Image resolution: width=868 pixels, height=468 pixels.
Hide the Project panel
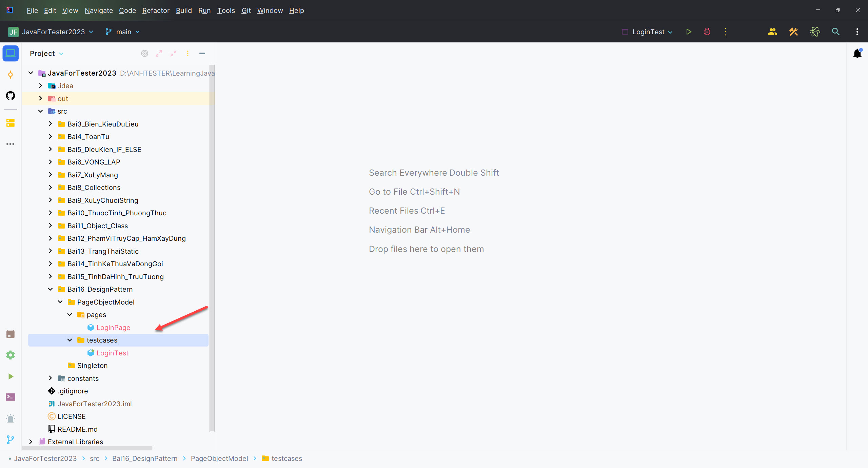point(202,54)
